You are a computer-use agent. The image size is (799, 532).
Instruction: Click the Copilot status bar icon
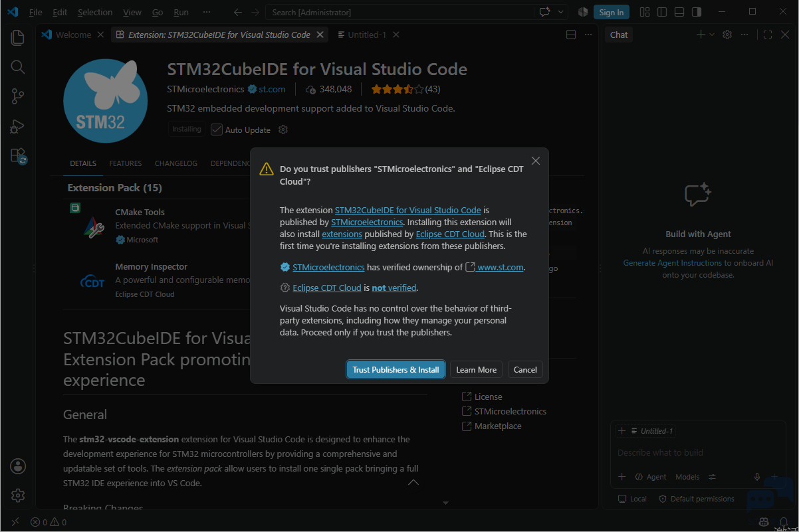pos(764,523)
